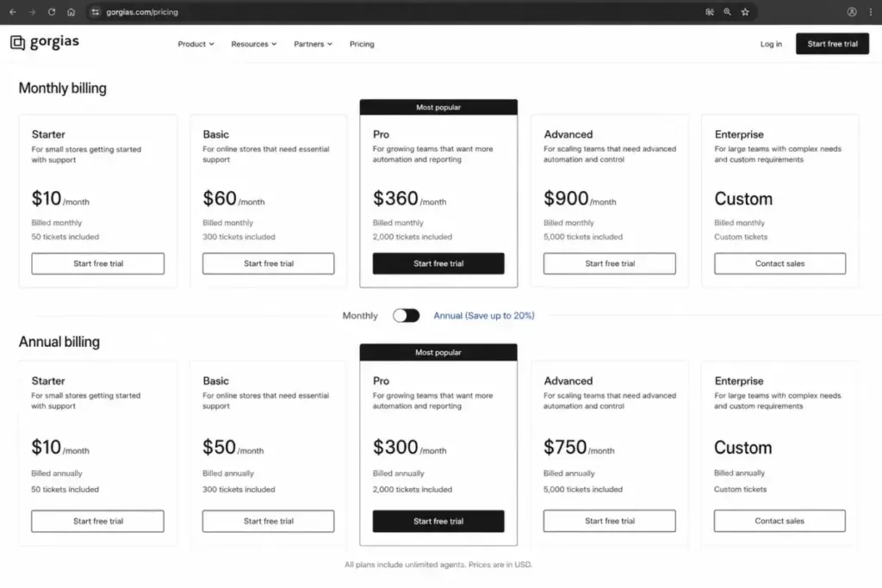This screenshot has width=882, height=588.
Task: Start free trial for monthly Starter plan
Action: [x=98, y=263]
